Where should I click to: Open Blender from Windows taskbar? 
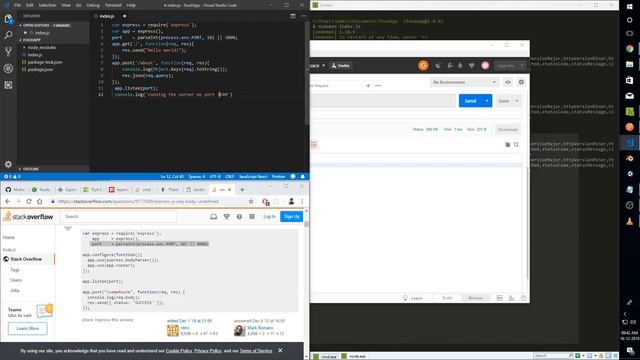[629, 158]
